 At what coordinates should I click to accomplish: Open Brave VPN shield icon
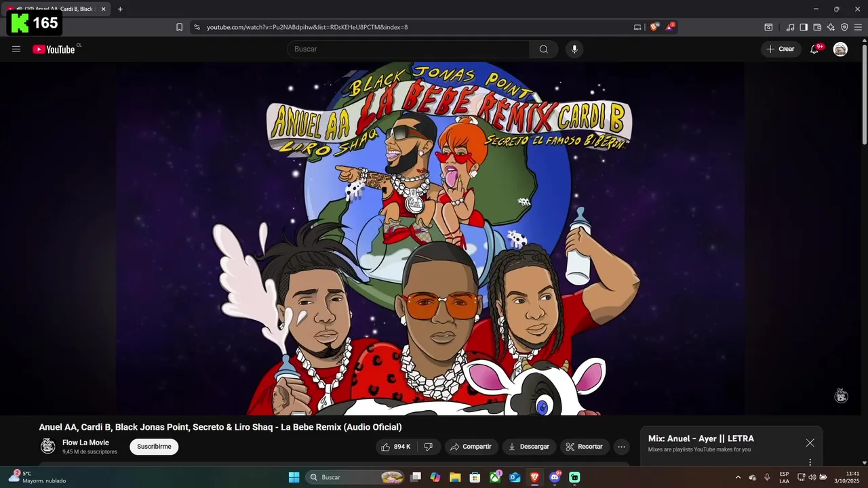tap(844, 27)
